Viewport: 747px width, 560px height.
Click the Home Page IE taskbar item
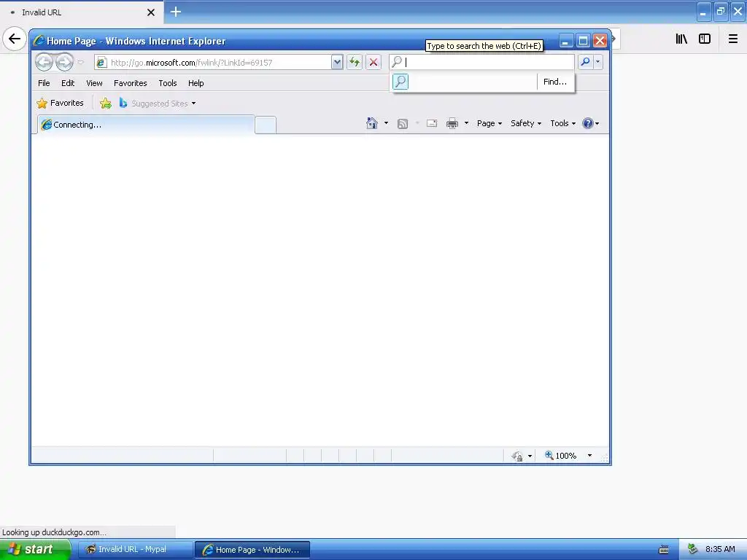pos(252,550)
